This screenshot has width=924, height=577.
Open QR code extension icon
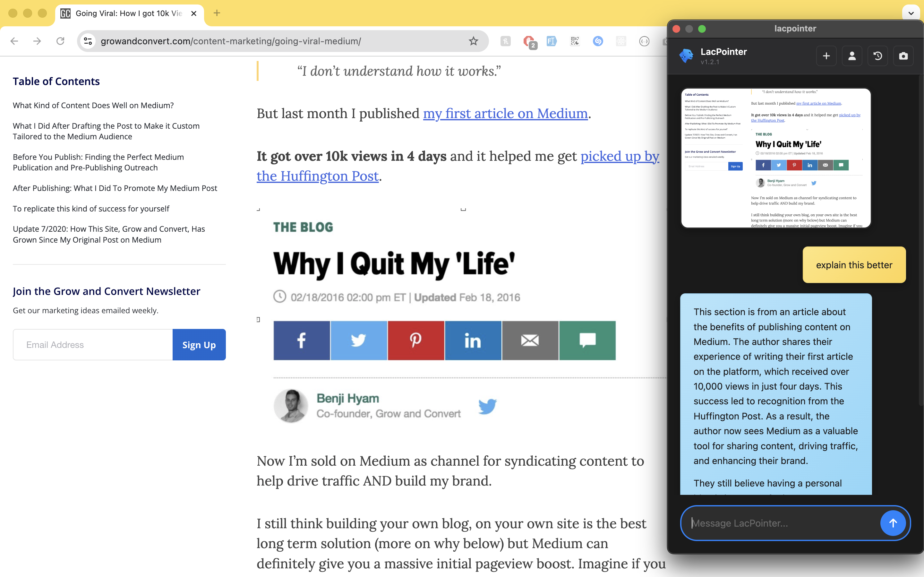[575, 41]
